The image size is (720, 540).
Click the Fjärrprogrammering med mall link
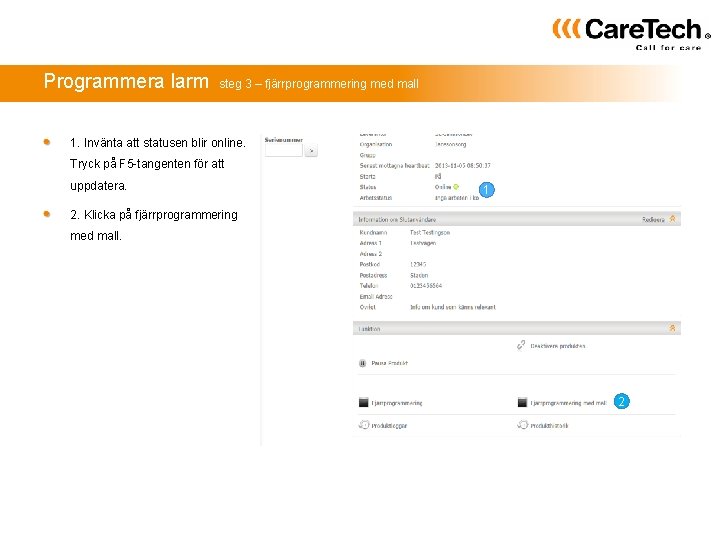tap(568, 403)
